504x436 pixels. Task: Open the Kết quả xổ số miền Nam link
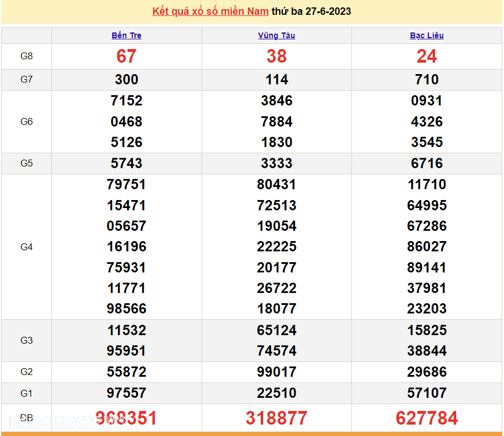(210, 11)
